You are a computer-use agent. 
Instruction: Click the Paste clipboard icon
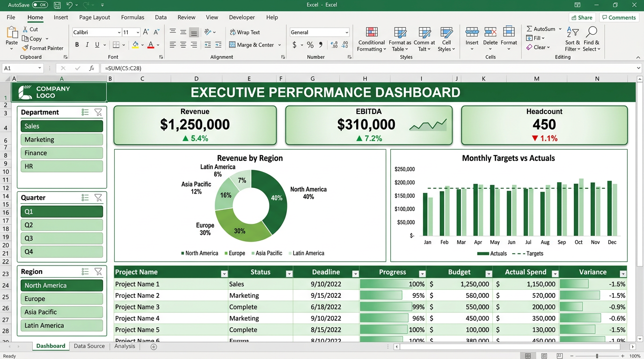coord(12,33)
